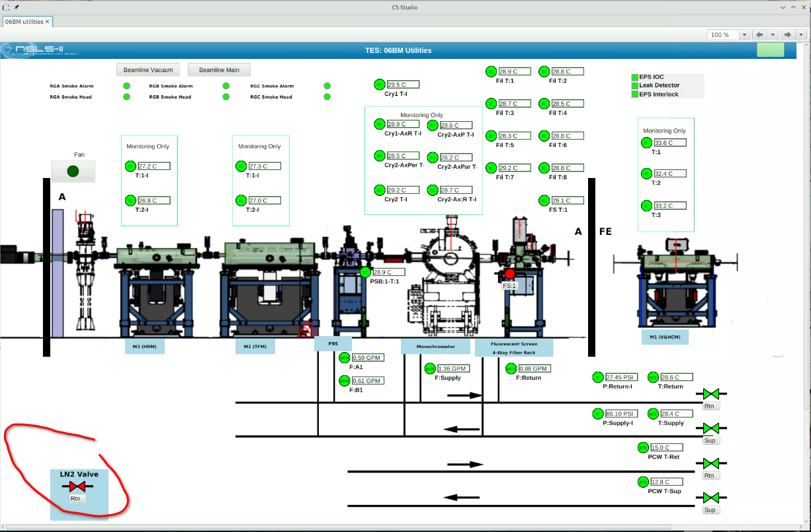Click the TC icon beside PSB:1-T:1
Image resolution: width=811 pixels, height=532 pixels.
pyautogui.click(x=364, y=271)
